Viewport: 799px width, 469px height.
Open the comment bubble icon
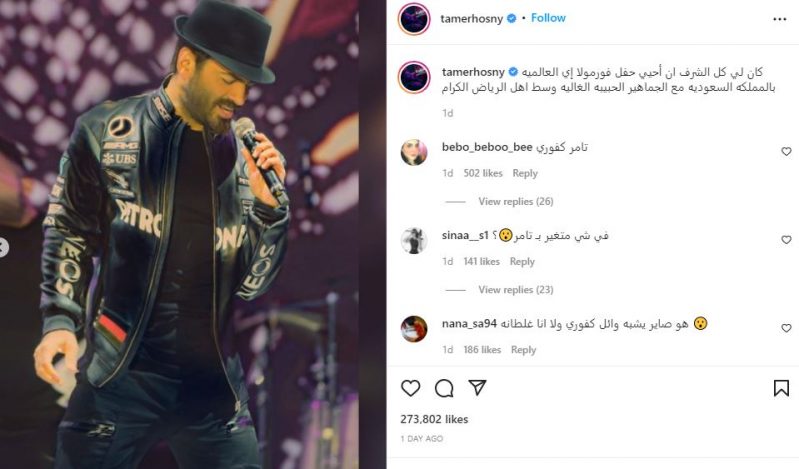[x=444, y=388]
